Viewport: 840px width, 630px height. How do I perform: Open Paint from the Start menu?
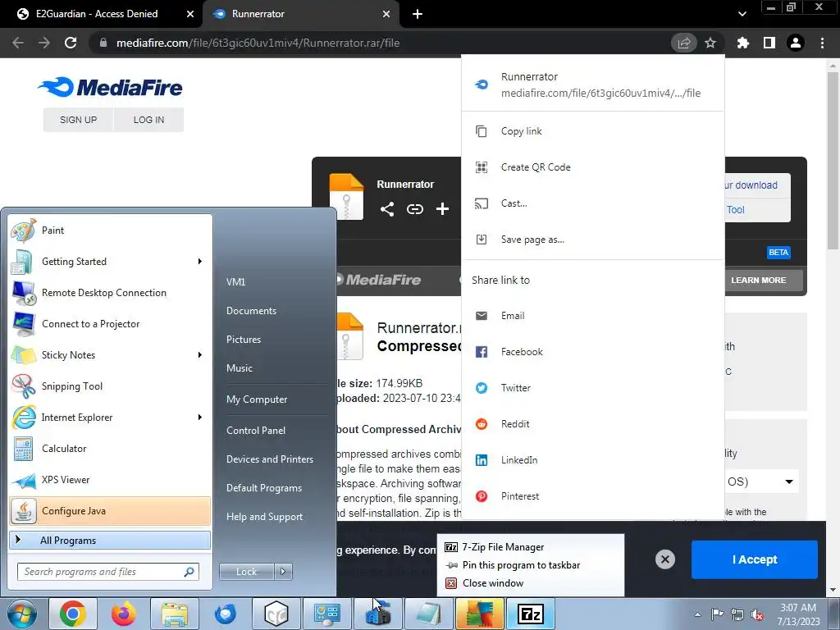[x=110, y=231]
